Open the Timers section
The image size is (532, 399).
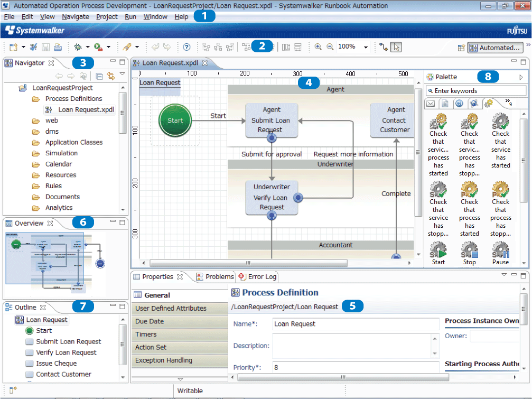tap(180, 335)
